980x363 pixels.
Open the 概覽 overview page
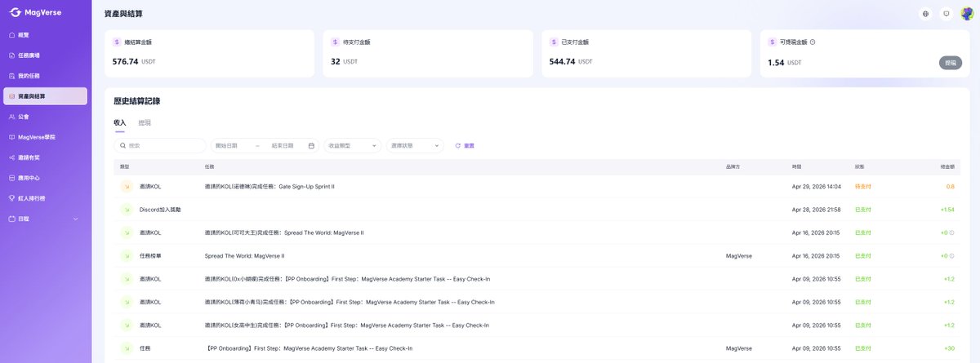(45, 35)
